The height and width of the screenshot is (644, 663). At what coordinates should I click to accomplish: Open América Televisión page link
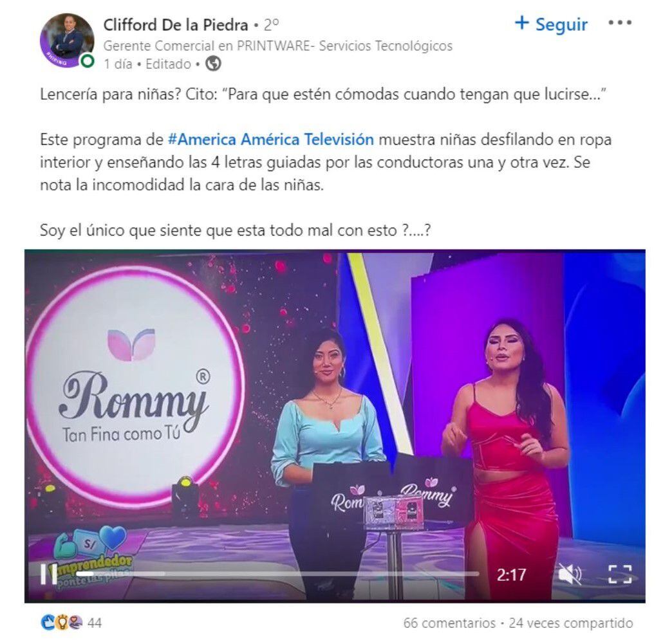[x=307, y=140]
